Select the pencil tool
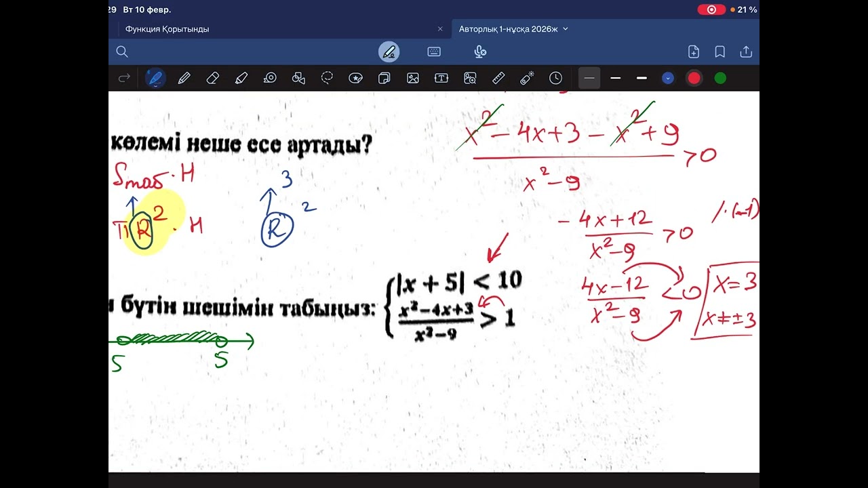This screenshot has height=488, width=868. pos(184,78)
